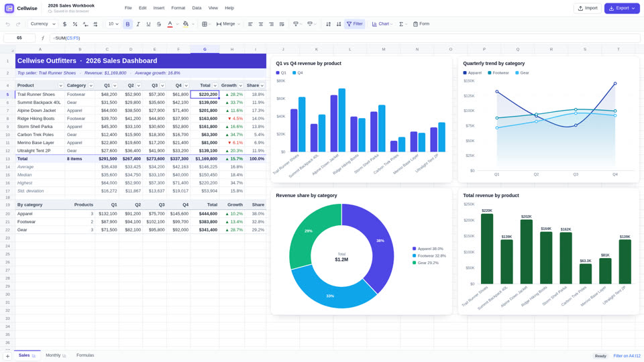Image resolution: width=644 pixels, height=362 pixels.
Task: Click the Revenue share donut chart
Action: [341, 255]
